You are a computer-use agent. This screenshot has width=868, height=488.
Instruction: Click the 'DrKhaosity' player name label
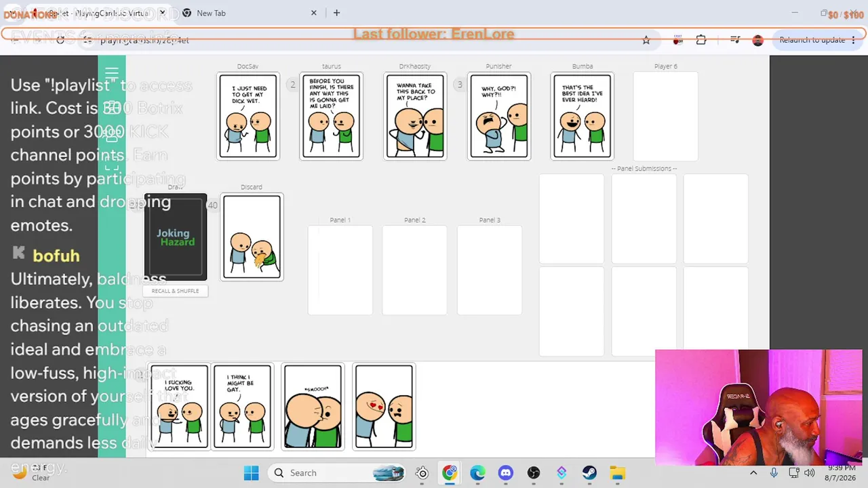[x=415, y=66]
